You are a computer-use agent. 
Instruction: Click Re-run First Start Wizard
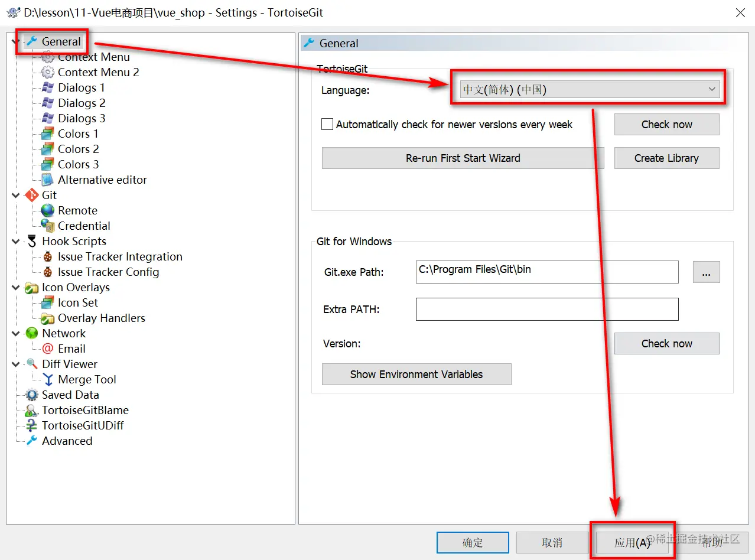[x=463, y=158]
